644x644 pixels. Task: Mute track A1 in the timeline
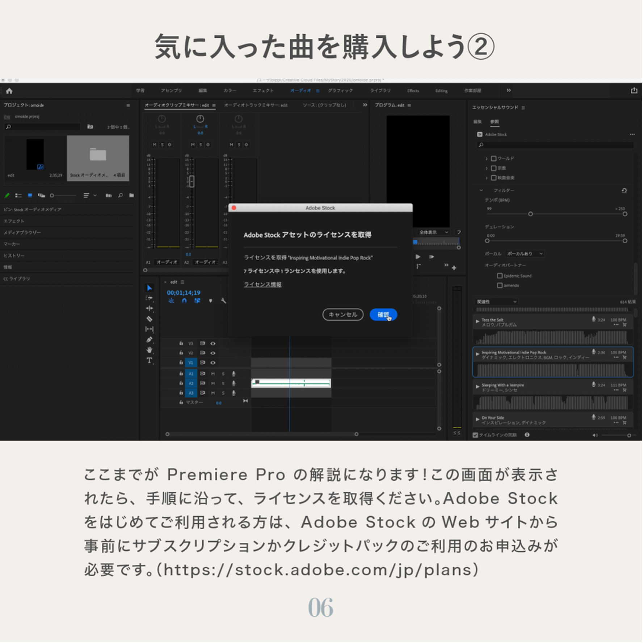click(x=214, y=375)
